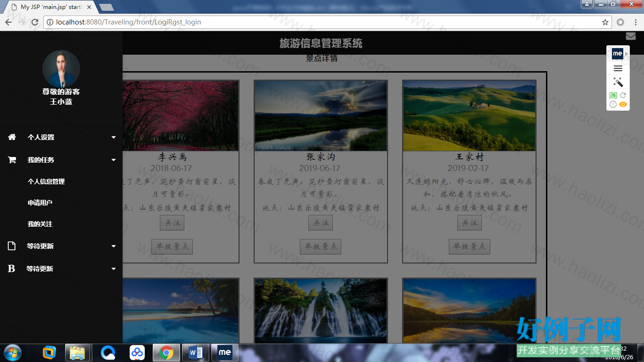This screenshot has width=644, height=362.
Task: Select 个人信息管理 in the sidebar
Action: [46, 181]
